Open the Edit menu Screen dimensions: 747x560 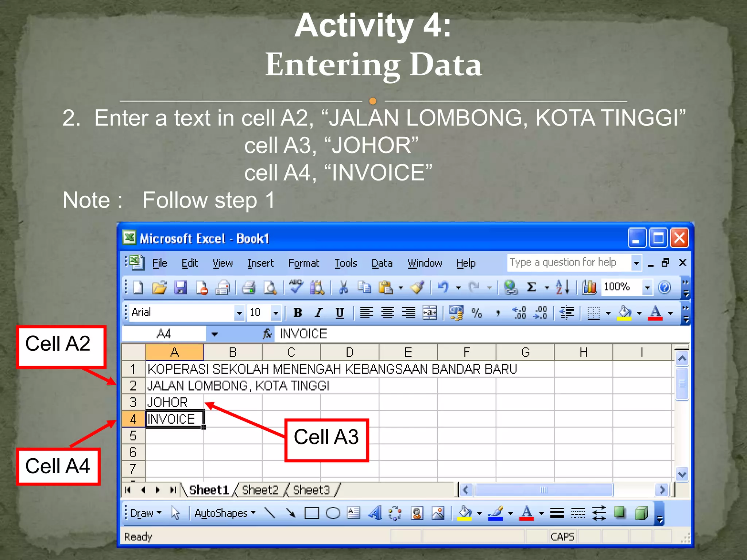pyautogui.click(x=190, y=263)
